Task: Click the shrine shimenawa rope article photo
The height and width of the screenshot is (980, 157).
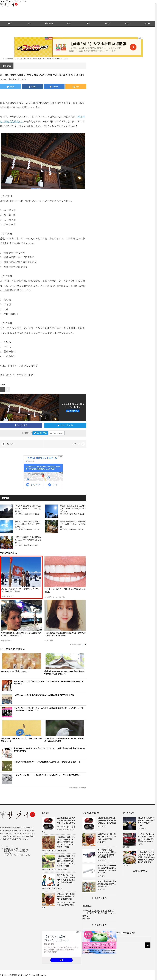Action: pyautogui.click(x=43, y=161)
